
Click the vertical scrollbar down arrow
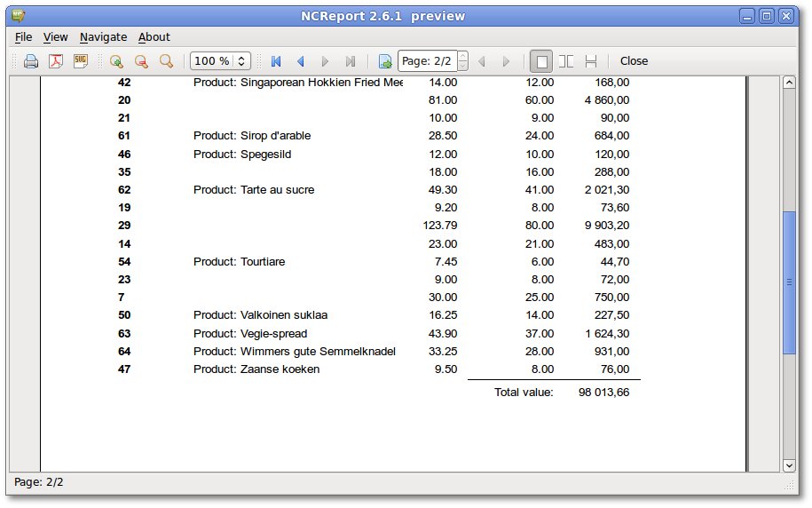(789, 465)
